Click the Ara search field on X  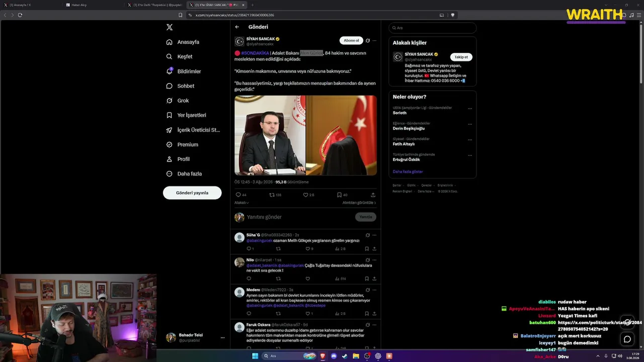pyautogui.click(x=433, y=28)
